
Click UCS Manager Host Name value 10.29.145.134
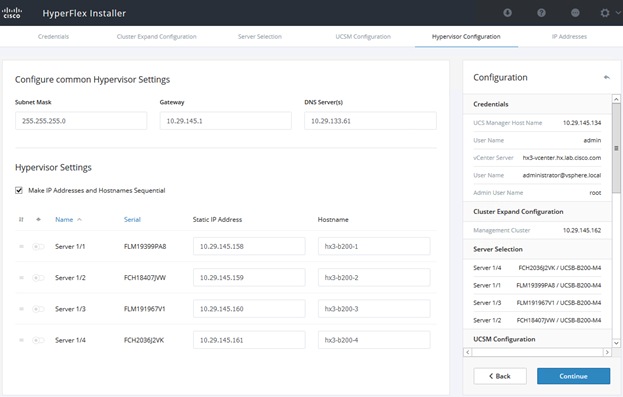click(x=582, y=123)
